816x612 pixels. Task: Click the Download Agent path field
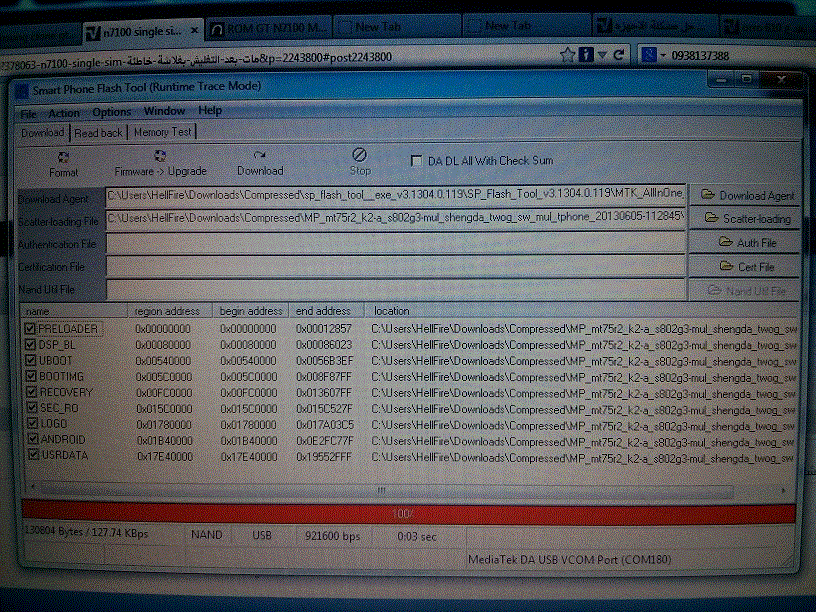(x=396, y=196)
